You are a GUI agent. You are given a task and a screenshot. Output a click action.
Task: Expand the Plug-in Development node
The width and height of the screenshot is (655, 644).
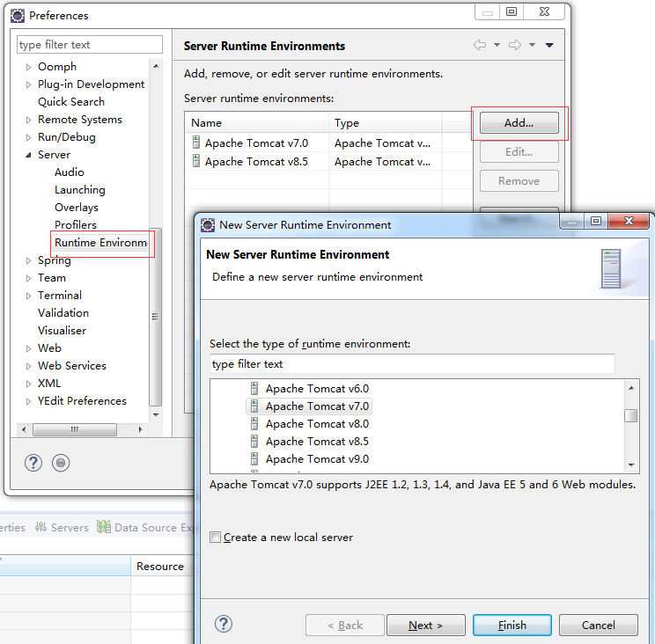click(28, 84)
